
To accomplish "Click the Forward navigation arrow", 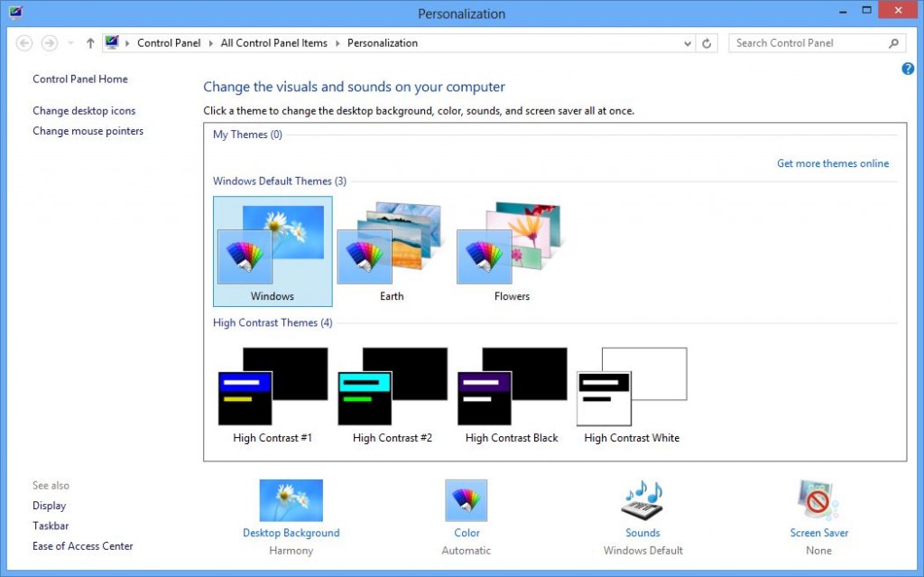I will tap(50, 43).
